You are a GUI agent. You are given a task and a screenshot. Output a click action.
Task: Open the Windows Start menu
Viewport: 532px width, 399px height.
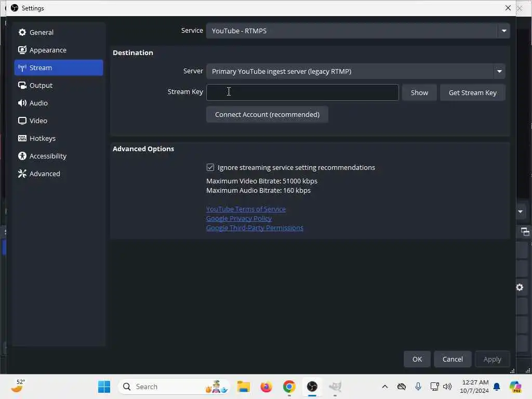tap(104, 387)
